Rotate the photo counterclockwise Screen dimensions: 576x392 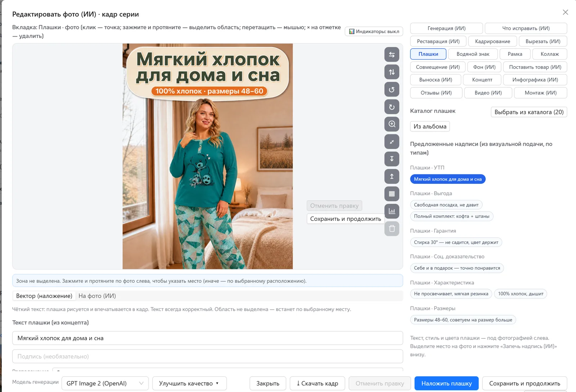click(x=392, y=89)
